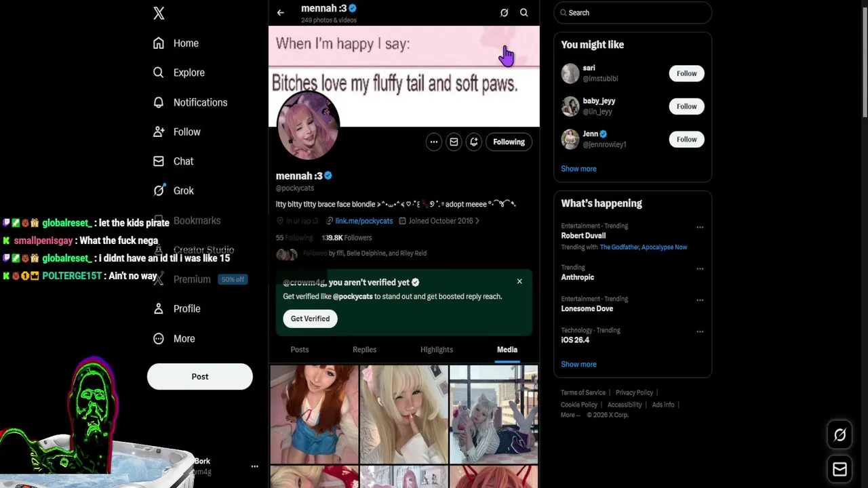Expand Joined October 2016 chevron
Viewport: 868px width, 488px height.
pos(477,221)
